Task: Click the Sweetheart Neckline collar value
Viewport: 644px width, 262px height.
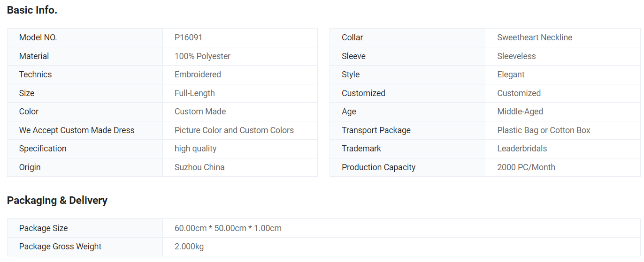Action: 535,37
